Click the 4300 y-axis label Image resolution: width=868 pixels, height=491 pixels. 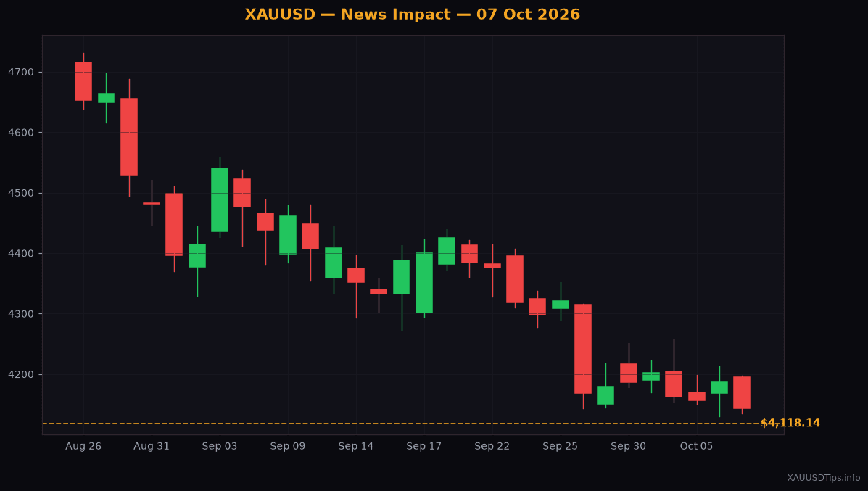click(x=21, y=314)
